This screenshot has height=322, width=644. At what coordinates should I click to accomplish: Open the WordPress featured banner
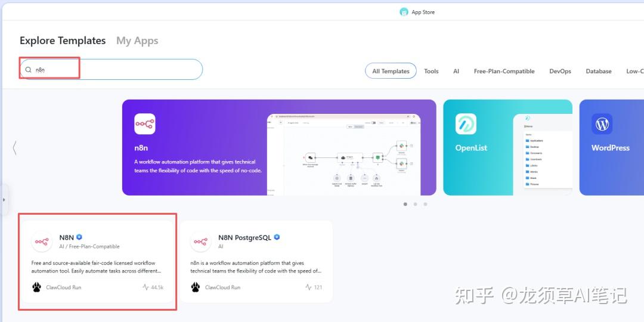coord(612,147)
